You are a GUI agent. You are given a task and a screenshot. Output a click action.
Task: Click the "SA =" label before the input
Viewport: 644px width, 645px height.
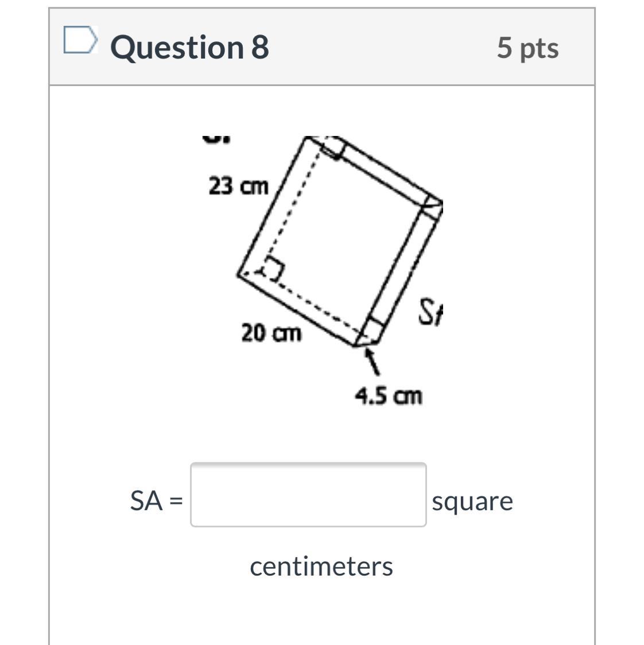click(x=156, y=501)
